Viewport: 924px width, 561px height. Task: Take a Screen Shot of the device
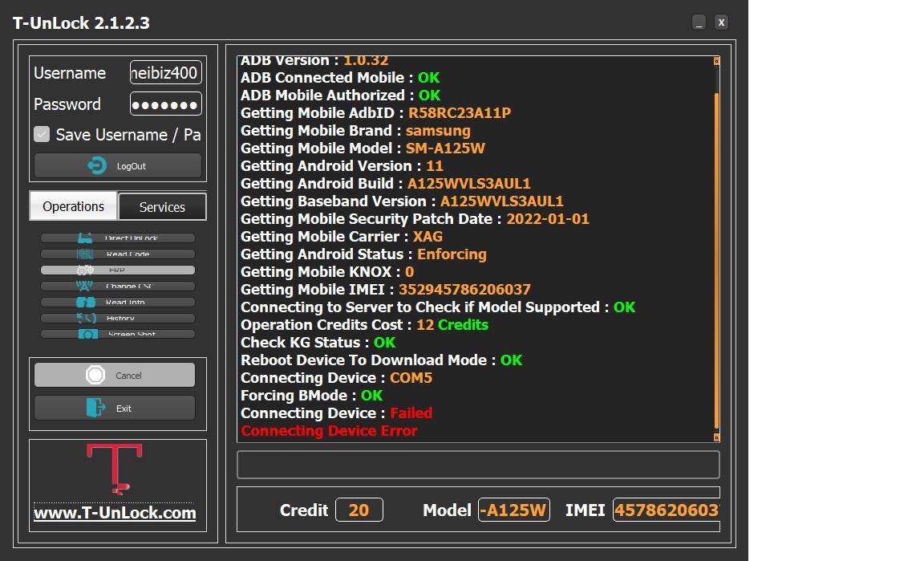pos(118,334)
